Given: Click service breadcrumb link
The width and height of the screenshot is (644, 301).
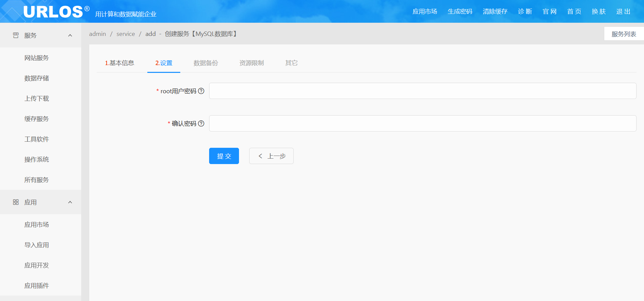Looking at the screenshot, I should [126, 34].
